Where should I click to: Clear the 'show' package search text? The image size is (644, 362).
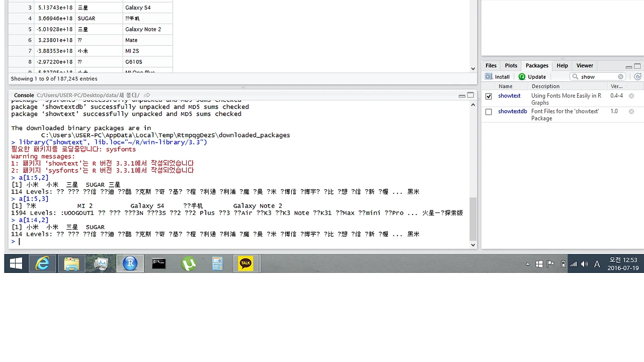pos(620,77)
